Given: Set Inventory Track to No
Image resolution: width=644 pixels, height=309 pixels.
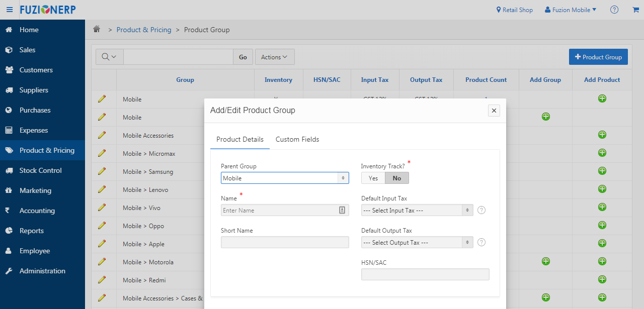Looking at the screenshot, I should point(397,178).
